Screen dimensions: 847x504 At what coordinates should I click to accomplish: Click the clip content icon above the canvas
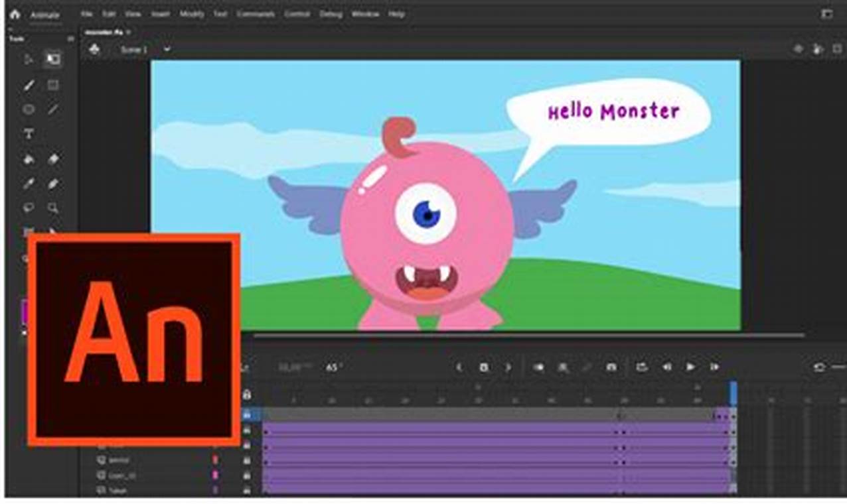click(x=818, y=49)
